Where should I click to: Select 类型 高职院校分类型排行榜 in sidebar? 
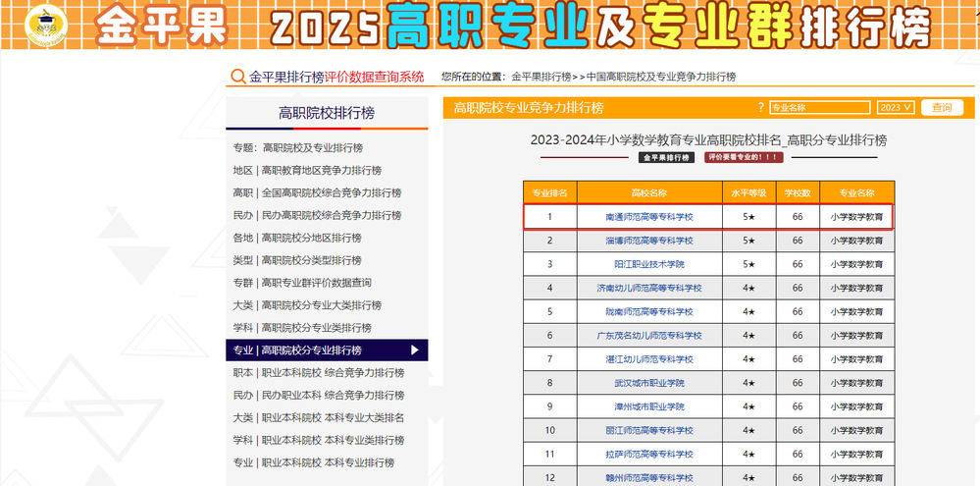point(296,260)
